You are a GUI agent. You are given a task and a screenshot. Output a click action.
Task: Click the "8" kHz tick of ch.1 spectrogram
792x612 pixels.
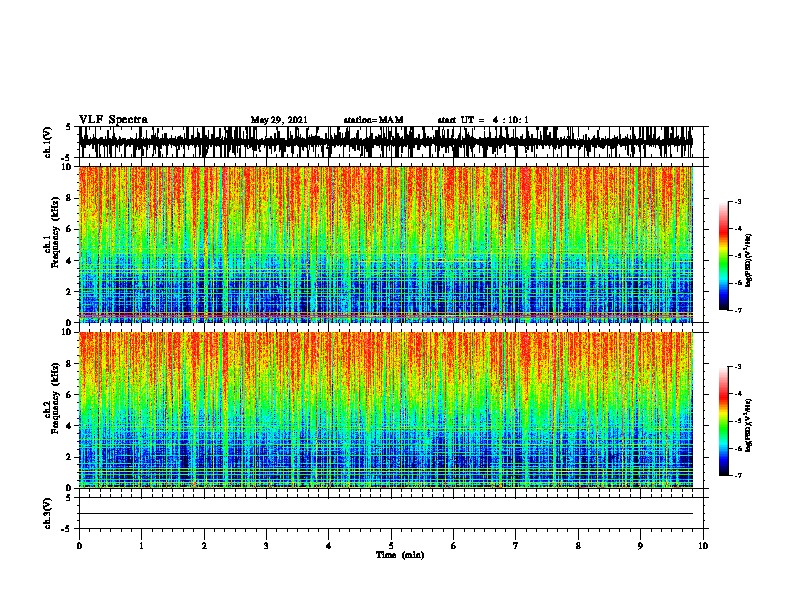(70, 198)
